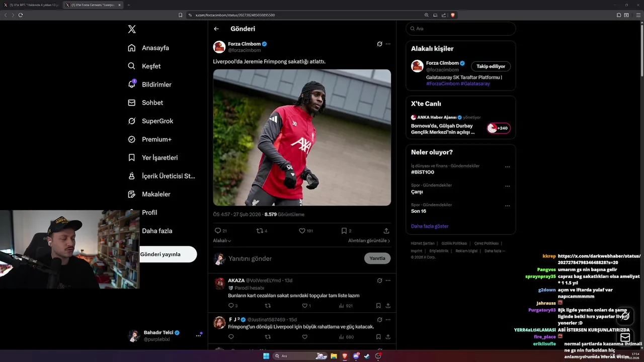
Task: Open Premium+ in the sidebar
Action: [149, 139]
